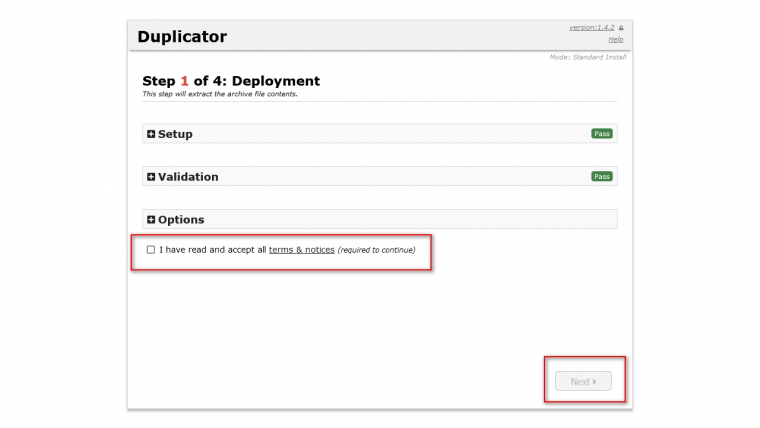
Task: Check the accept terms & notices checkbox
Action: pos(151,250)
